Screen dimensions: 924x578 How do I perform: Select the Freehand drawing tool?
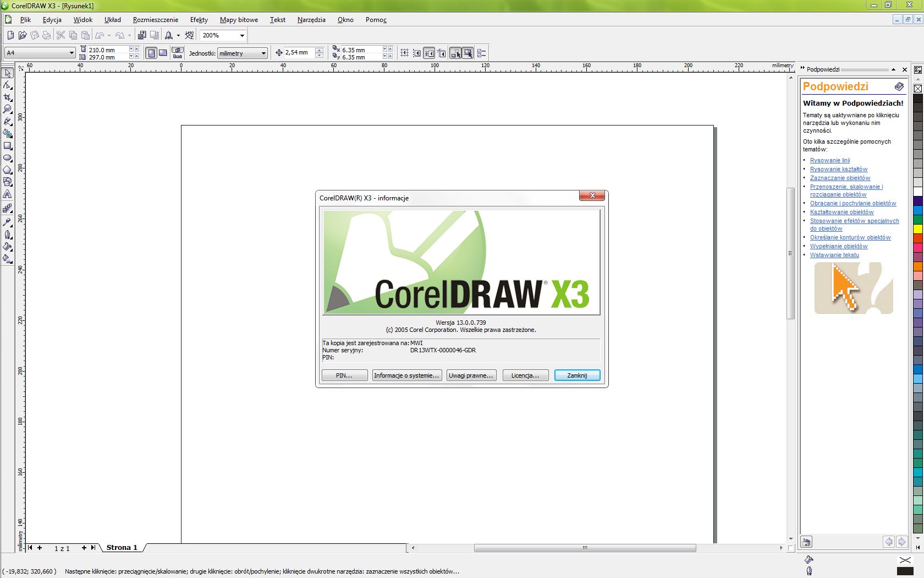tap(8, 122)
